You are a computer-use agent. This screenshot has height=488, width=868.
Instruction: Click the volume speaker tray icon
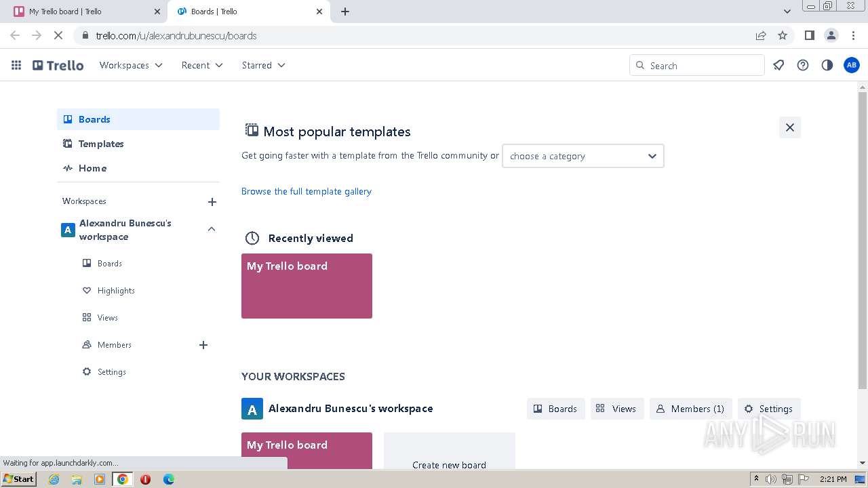[x=771, y=479]
